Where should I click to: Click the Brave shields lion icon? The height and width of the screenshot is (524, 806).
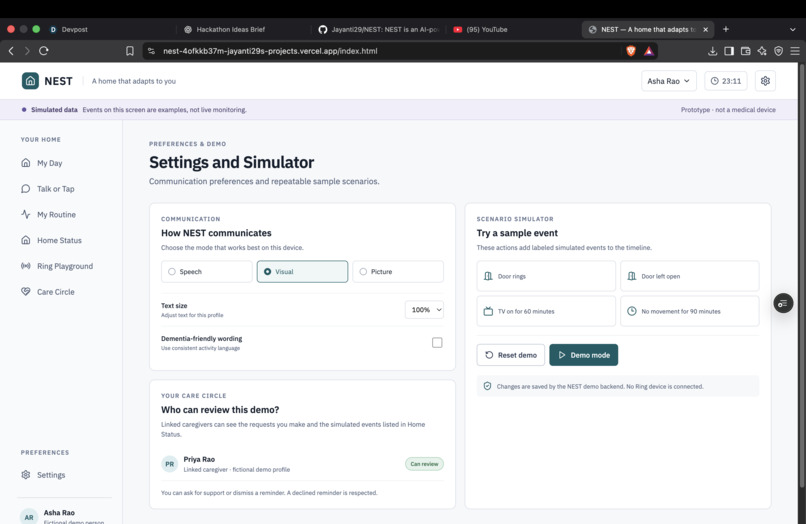[x=631, y=51]
